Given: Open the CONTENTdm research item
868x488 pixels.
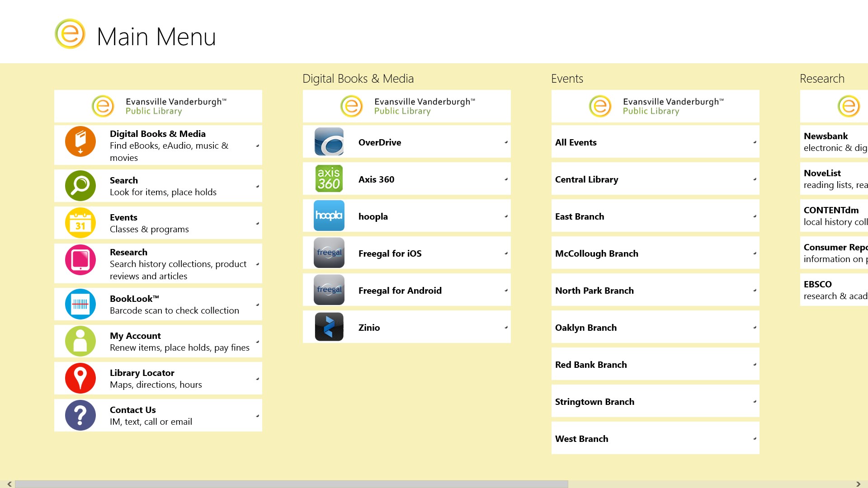Looking at the screenshot, I should click(x=834, y=216).
